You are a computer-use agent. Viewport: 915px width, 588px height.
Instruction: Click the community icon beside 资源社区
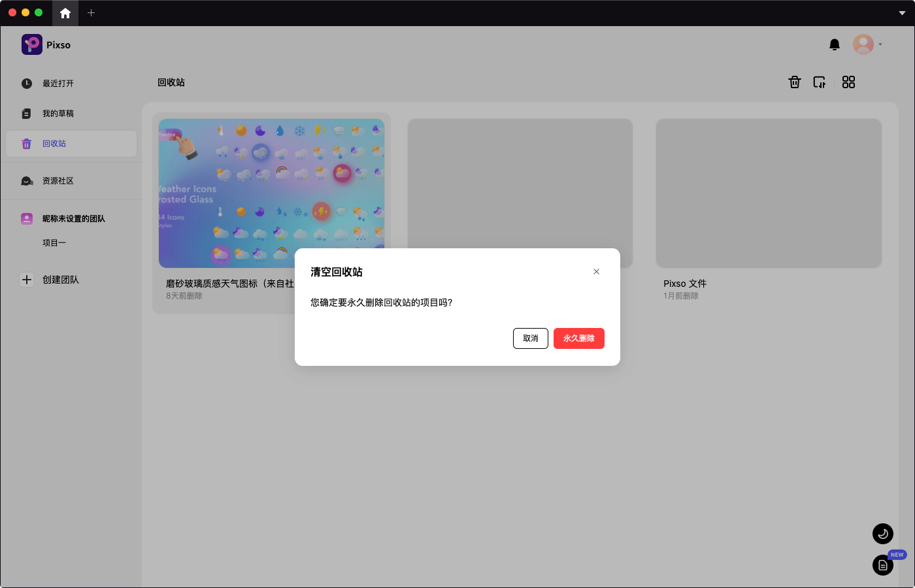click(27, 181)
